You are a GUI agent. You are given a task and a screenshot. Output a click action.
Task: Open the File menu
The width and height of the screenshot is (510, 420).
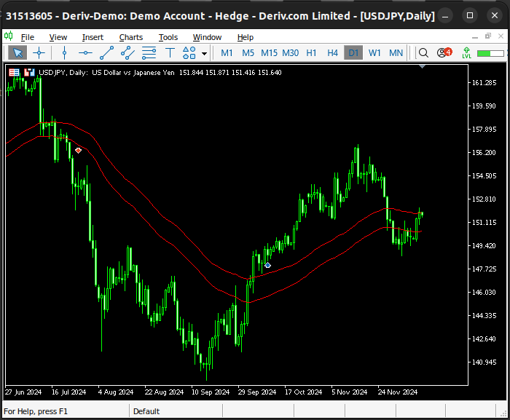pyautogui.click(x=28, y=37)
